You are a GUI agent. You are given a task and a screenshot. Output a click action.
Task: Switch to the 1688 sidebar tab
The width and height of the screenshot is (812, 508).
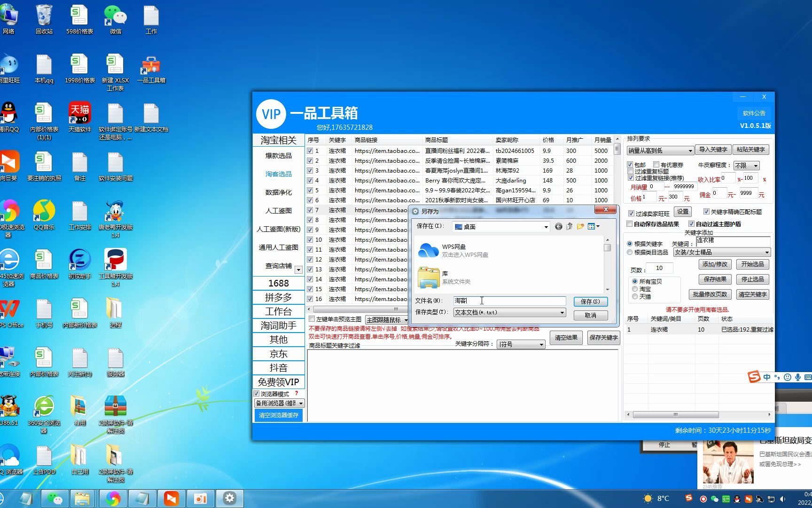click(x=278, y=283)
